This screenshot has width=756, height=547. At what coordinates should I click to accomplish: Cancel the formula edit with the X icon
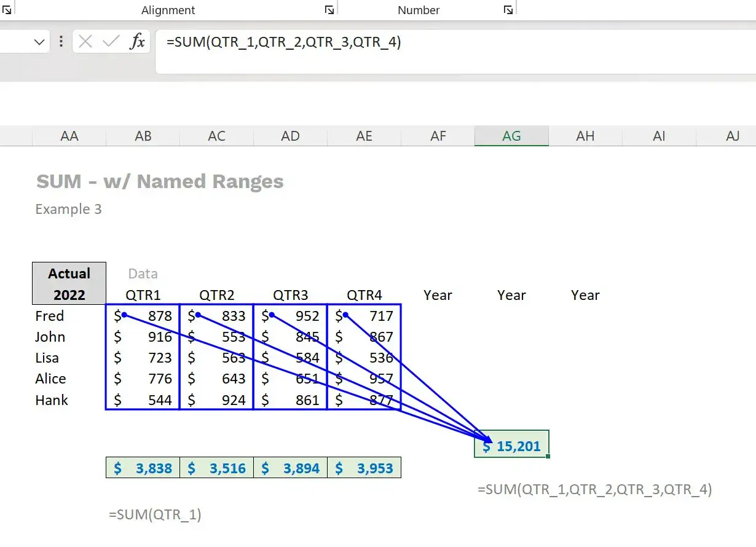coord(85,42)
